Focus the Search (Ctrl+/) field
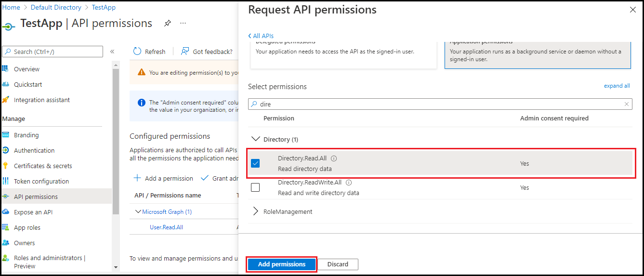This screenshot has width=644, height=276. pos(53,52)
